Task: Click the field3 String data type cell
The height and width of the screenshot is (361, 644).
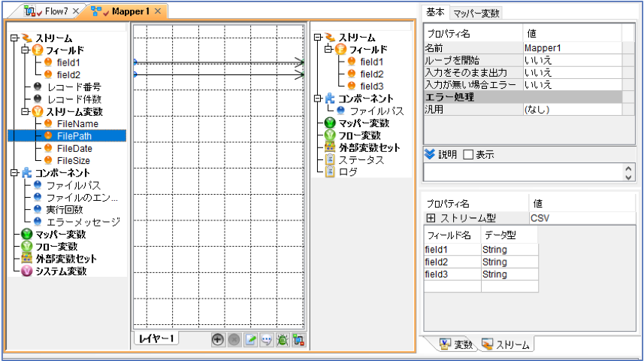Action: 509,275
